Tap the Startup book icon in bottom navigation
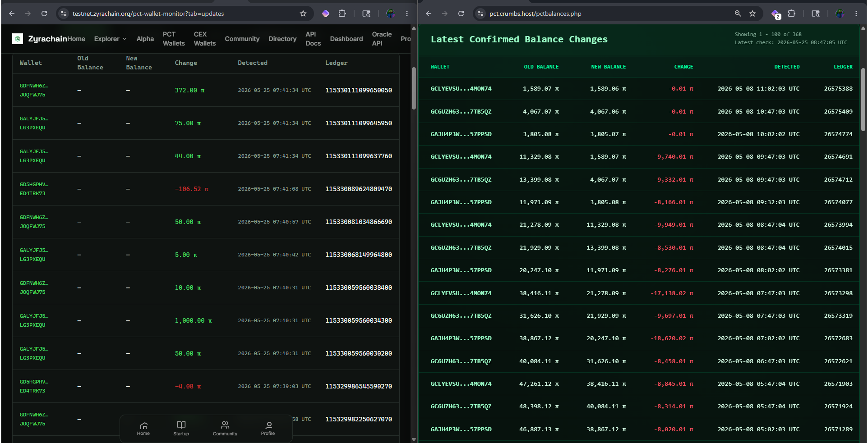Screen dimensions: 868x443 coord(181,425)
